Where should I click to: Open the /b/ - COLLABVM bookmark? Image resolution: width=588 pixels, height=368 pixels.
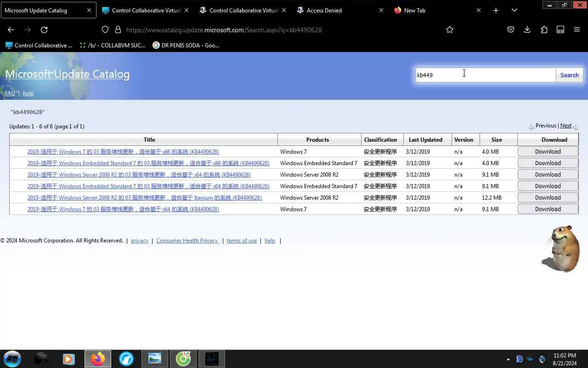(113, 45)
